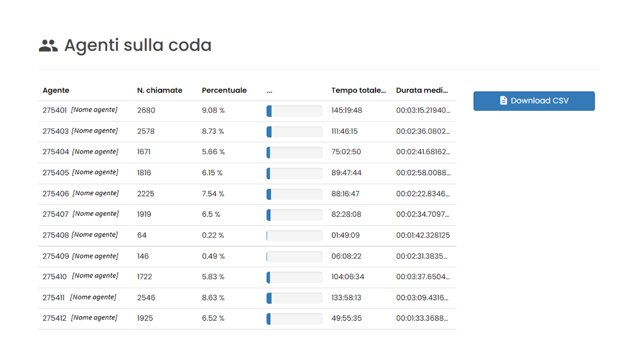Viewport: 637px width, 364px height.
Task: Click the progress bar for agent 275401
Action: pyautogui.click(x=294, y=110)
